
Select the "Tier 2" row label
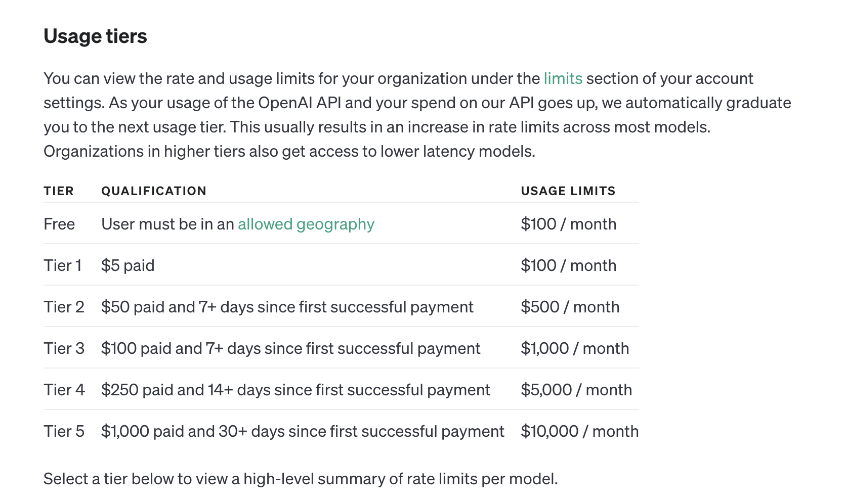pos(64,307)
